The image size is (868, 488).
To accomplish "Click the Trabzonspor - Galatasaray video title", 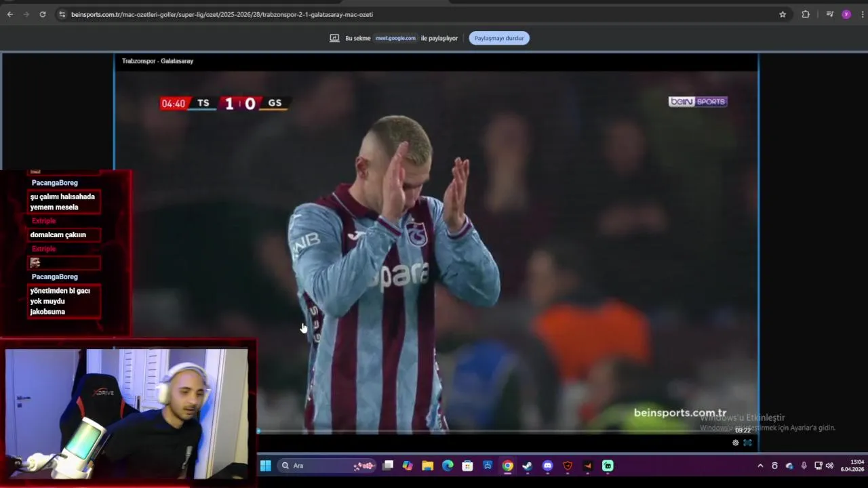I will 157,61.
